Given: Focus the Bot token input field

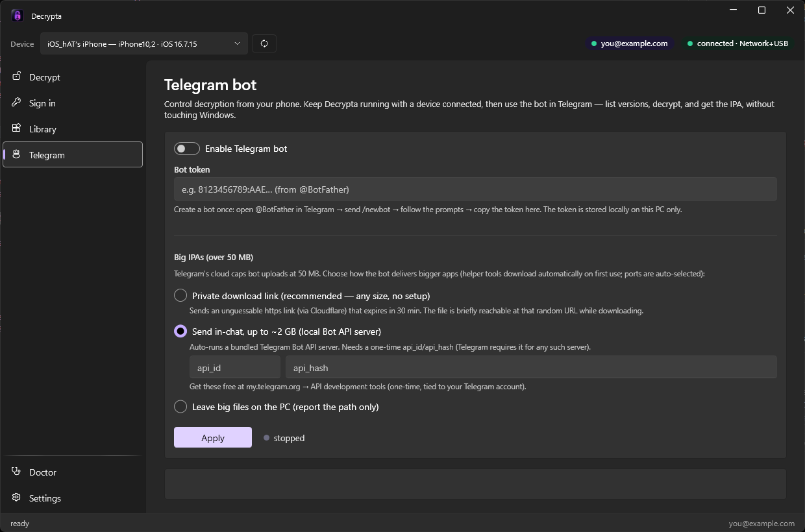Looking at the screenshot, I should [475, 189].
